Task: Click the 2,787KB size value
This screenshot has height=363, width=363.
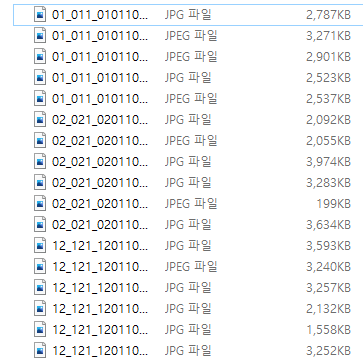Action: pos(328,15)
